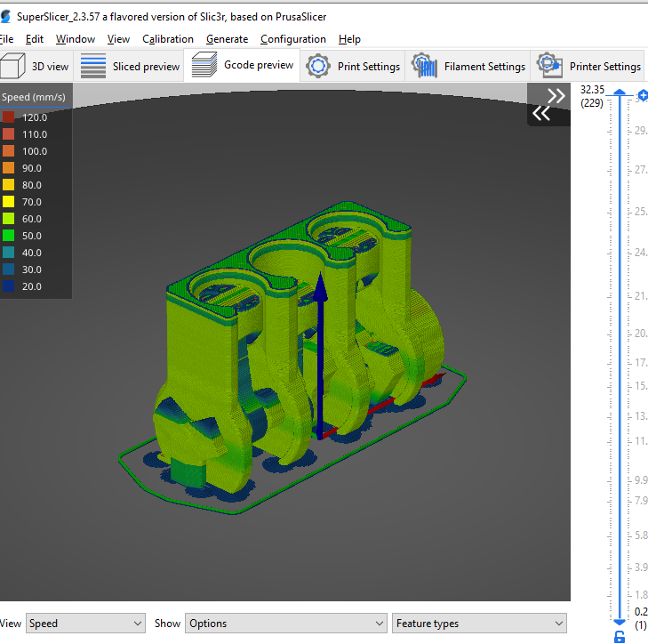Screen dimensions: 648x644
Task: Select the Gcode preview tab
Action: coord(242,65)
